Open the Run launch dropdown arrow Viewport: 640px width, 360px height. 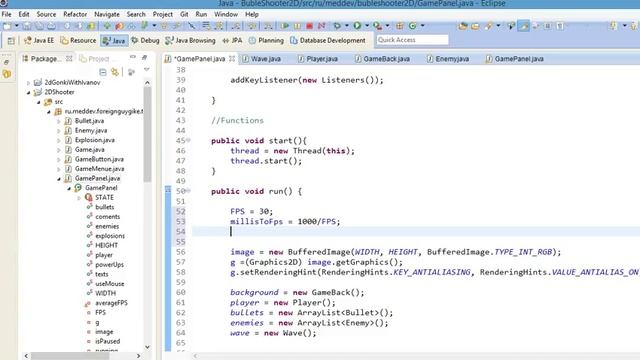[367, 26]
